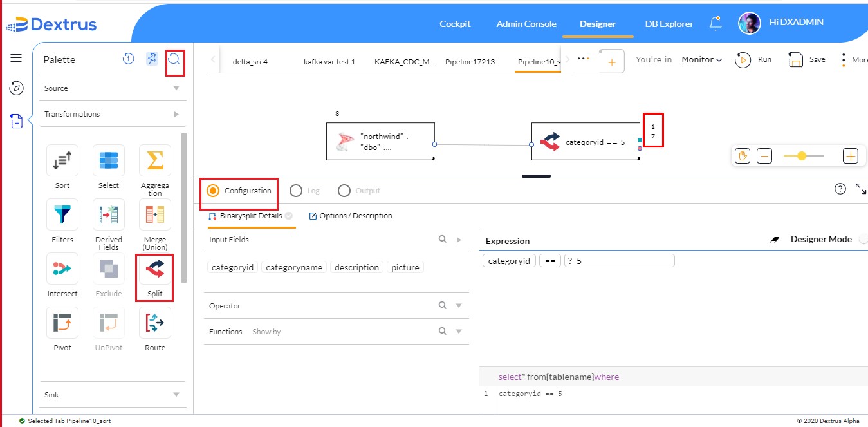The height and width of the screenshot is (427, 868).
Task: Open the Monitor mode dropdown
Action: pyautogui.click(x=701, y=59)
